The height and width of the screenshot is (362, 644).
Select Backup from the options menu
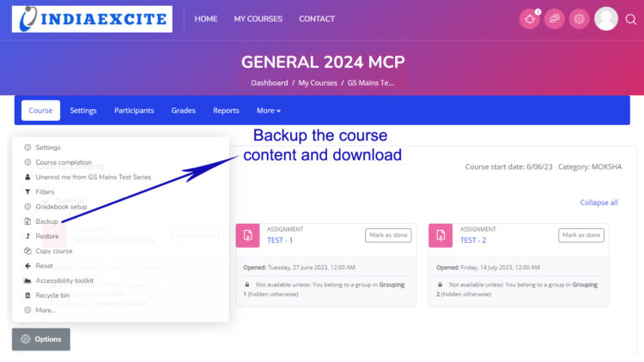coord(46,221)
